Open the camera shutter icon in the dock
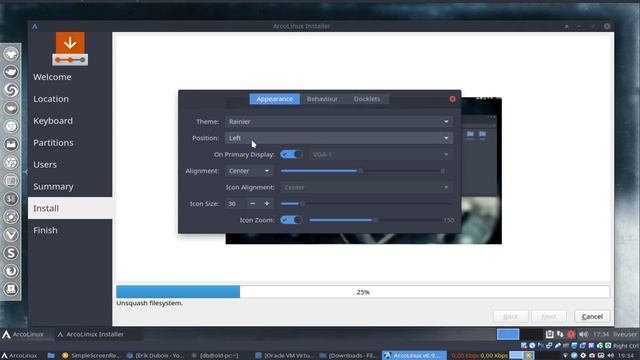This screenshot has height=360, width=640. [11, 162]
